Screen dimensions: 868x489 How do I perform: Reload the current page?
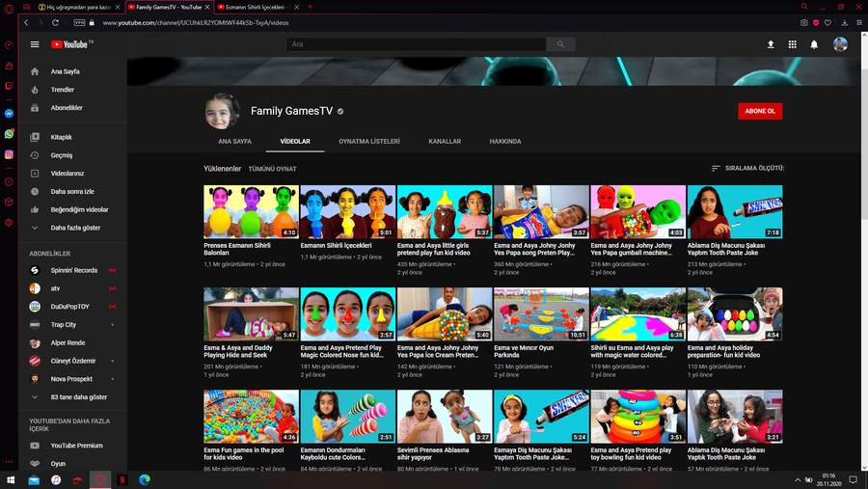tap(55, 23)
